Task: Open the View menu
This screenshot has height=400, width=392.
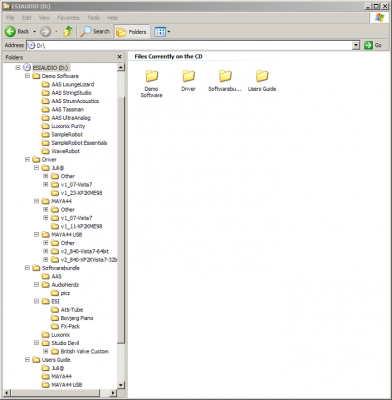Action: (x=44, y=18)
